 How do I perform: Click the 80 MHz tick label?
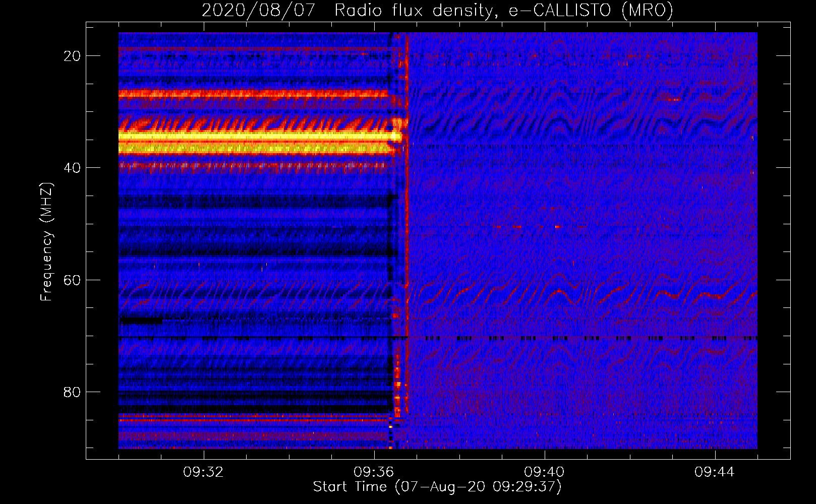click(72, 392)
